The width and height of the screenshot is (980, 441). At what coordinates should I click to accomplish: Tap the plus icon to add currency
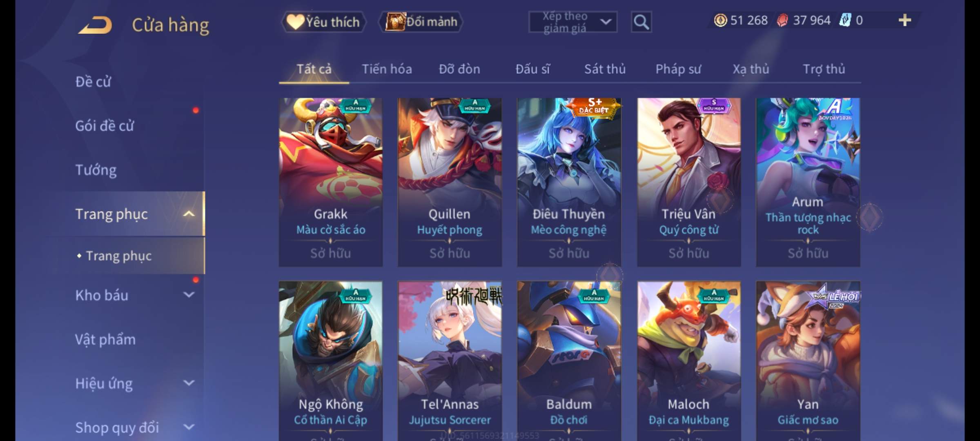(x=905, y=20)
